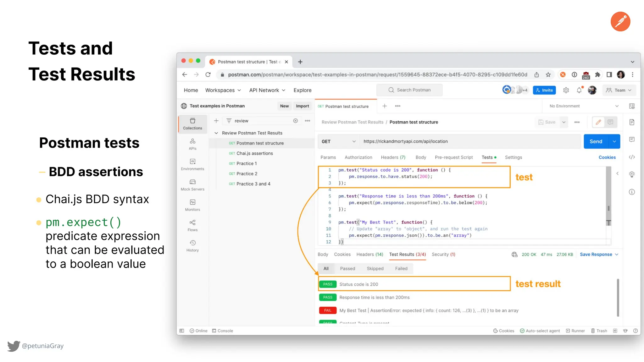Filter test results by Failed
The width and height of the screenshot is (644, 362).
[401, 268]
